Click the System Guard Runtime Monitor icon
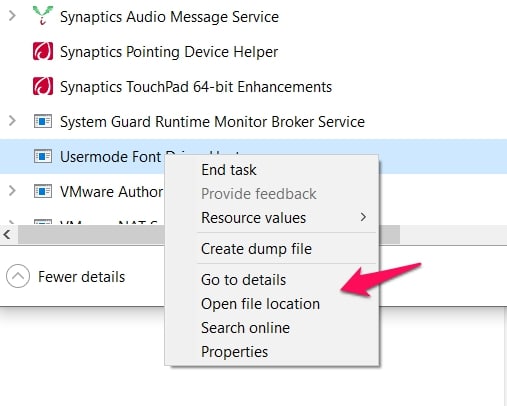507x406 pixels. (43, 121)
